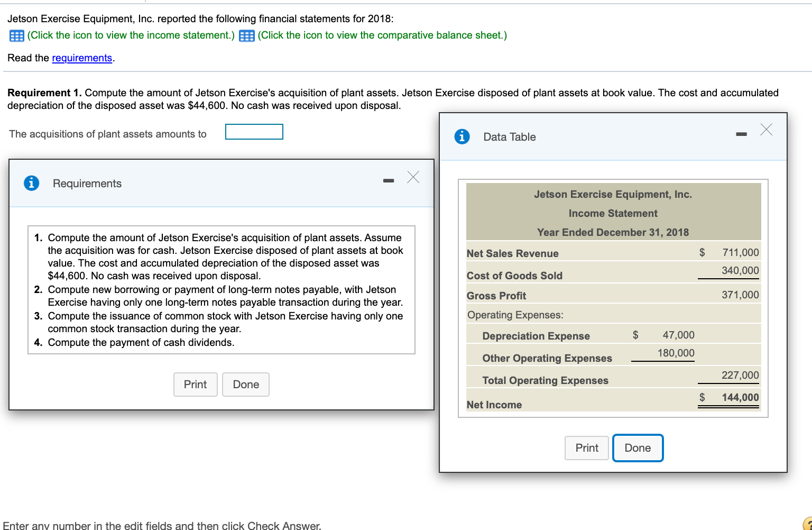Minimize the Data Table dialog
Image resolution: width=812 pixels, height=530 pixels.
[741, 135]
